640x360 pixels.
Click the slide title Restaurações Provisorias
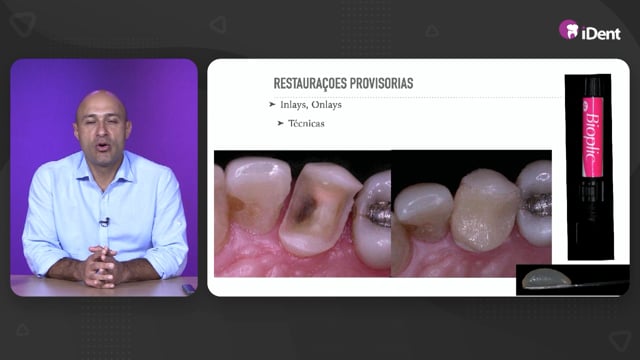coord(343,83)
